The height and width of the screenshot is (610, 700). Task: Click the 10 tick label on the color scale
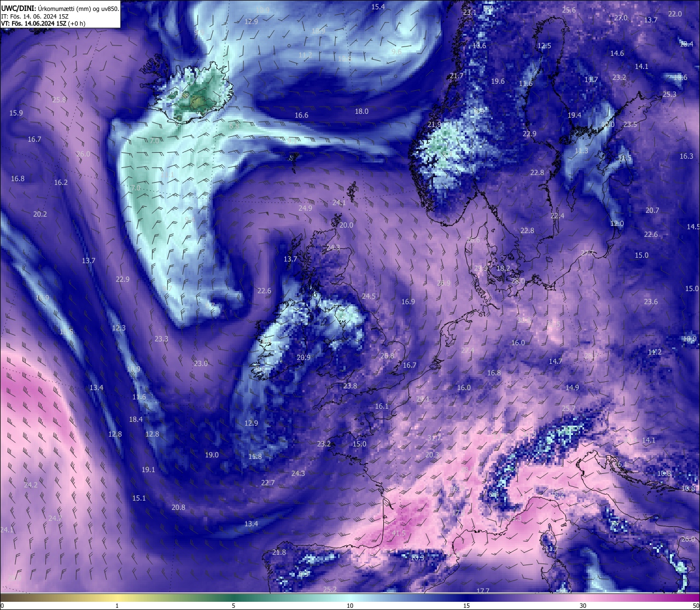[x=350, y=606]
